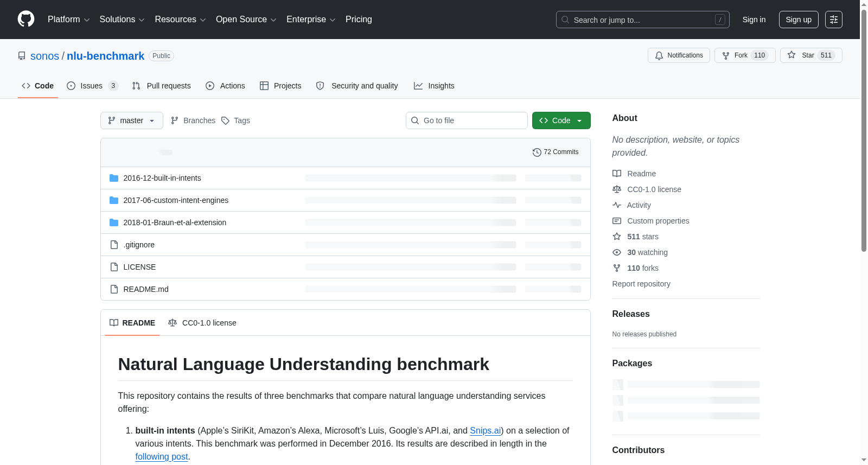Click the Go to file field
Screen dimensions: 868x465
tap(467, 120)
